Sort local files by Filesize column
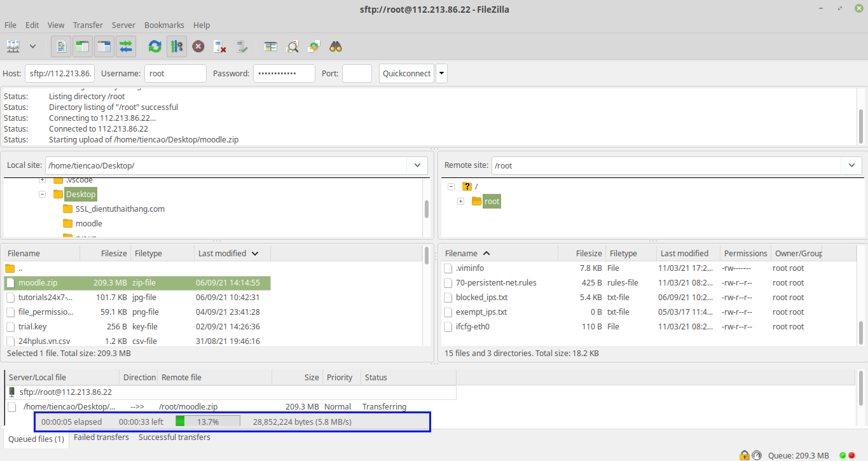 tap(105, 253)
